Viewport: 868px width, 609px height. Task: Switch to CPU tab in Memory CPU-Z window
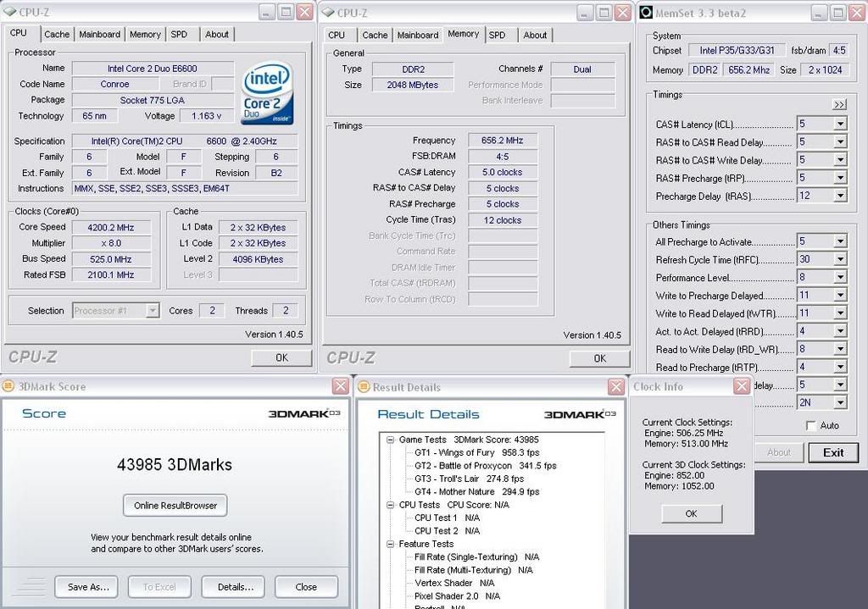[336, 35]
